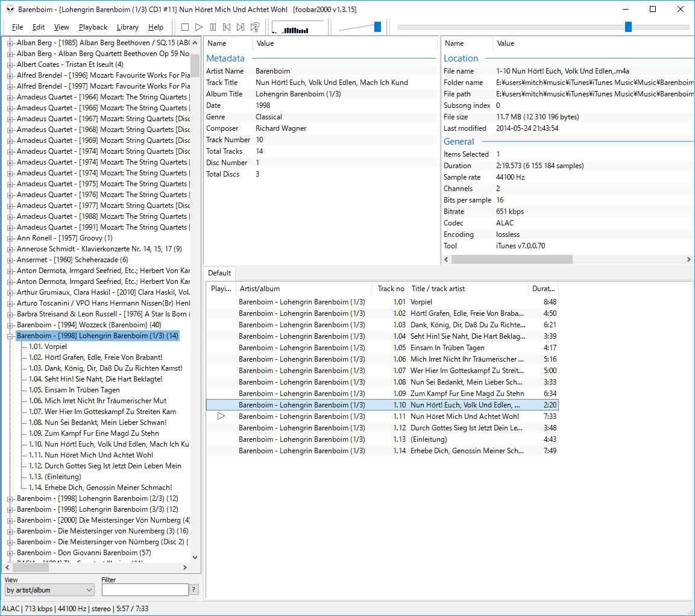The image size is (695, 616).
Task: Select playlist row 1.09 Zum Kampf Fur Eine Magd
Action: tap(382, 394)
